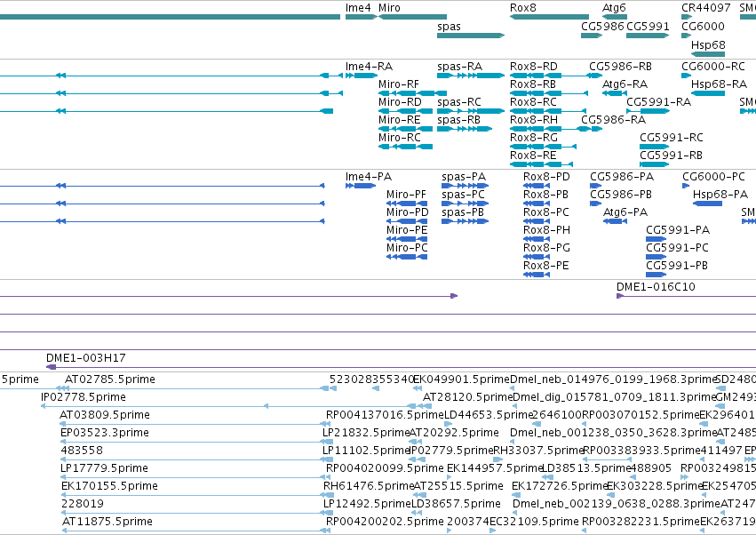Click protein label "spas-PC"

464,195
